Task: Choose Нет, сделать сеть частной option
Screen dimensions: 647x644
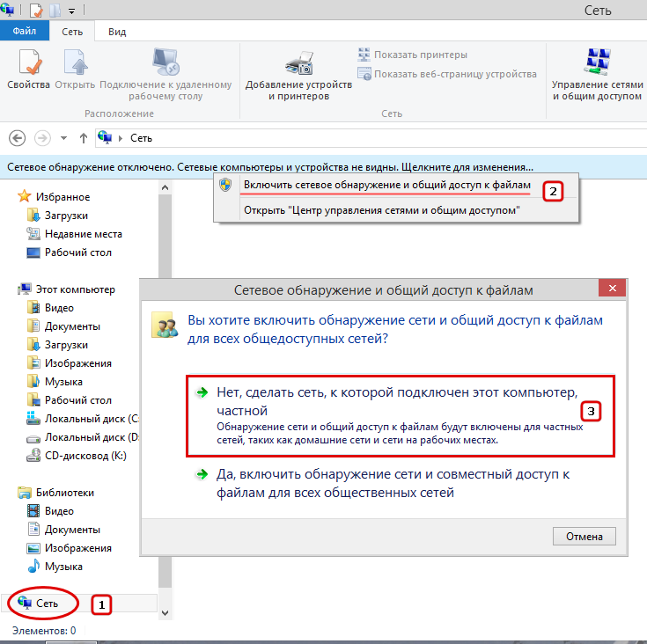Action: click(401, 415)
